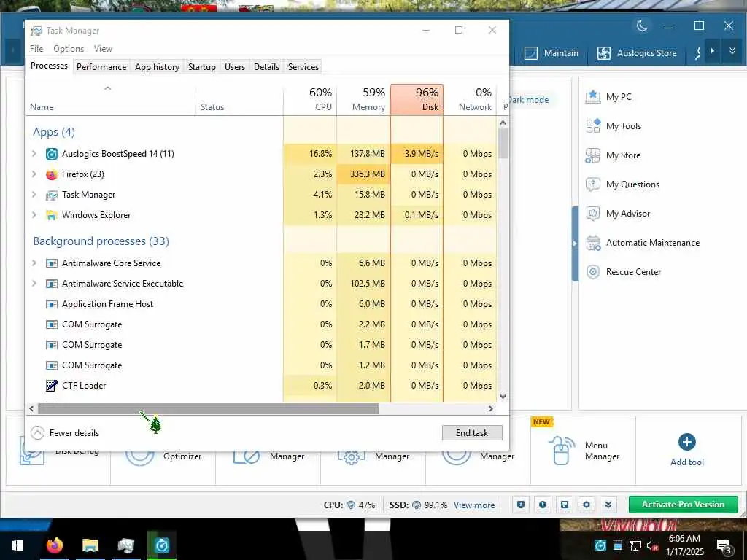747x560 pixels.
Task: Click the Windows Start button
Action: [x=18, y=545]
